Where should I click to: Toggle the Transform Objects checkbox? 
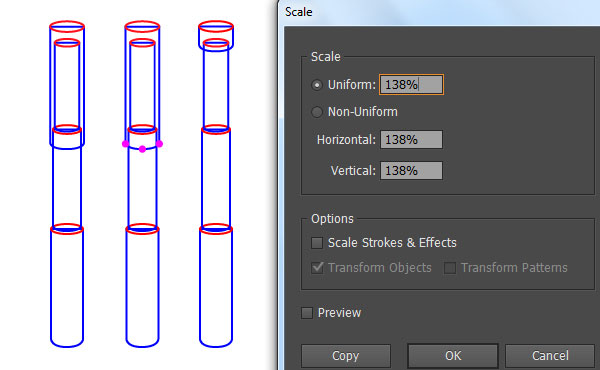(317, 267)
